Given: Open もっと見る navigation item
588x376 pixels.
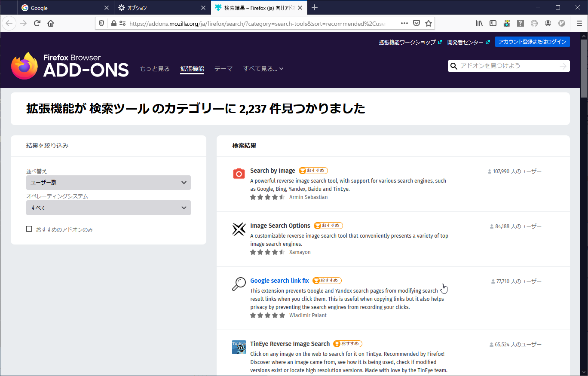Looking at the screenshot, I should (x=155, y=69).
